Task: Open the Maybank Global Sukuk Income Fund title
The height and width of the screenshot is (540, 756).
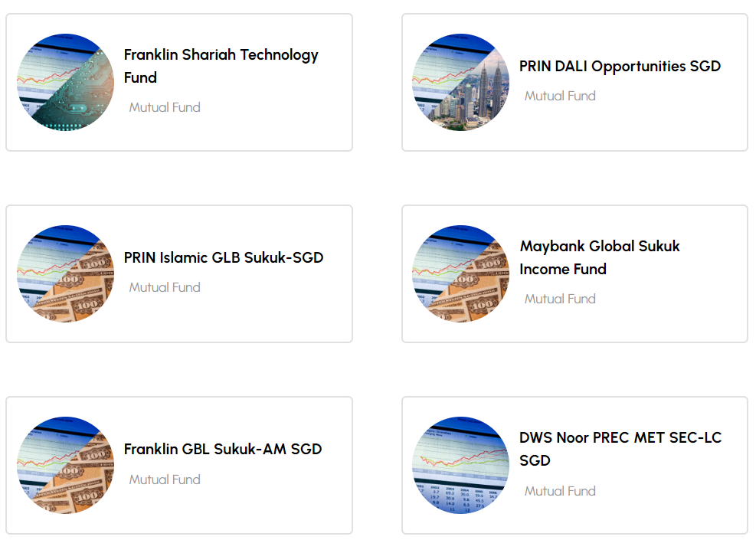Action: pyautogui.click(x=599, y=257)
